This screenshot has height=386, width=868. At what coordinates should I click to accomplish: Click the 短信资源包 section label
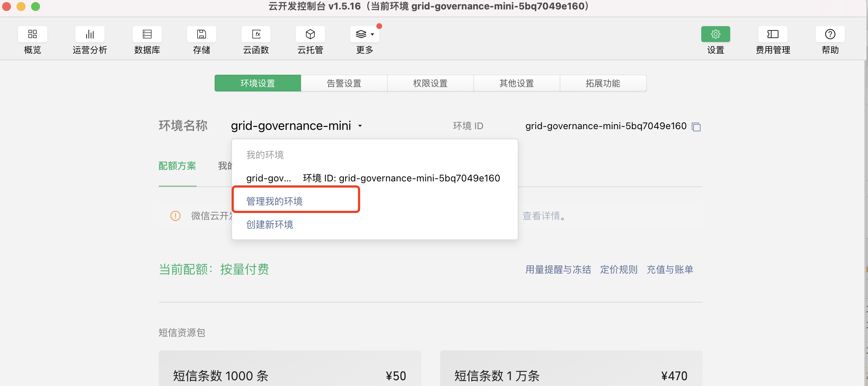point(182,333)
